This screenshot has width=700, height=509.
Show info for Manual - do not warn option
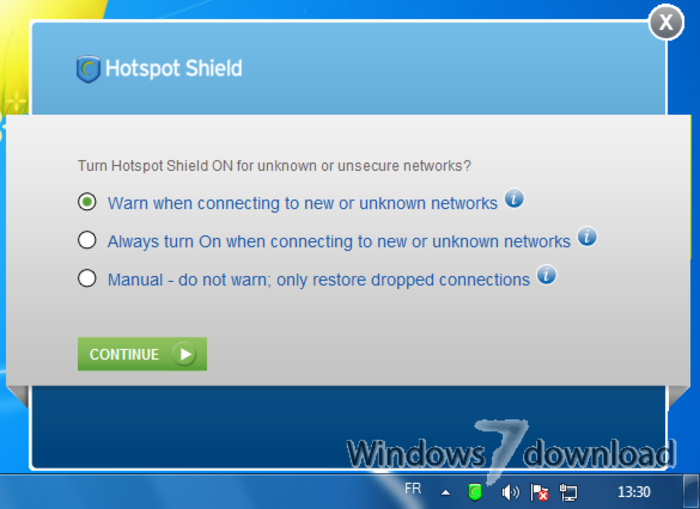tap(546, 275)
